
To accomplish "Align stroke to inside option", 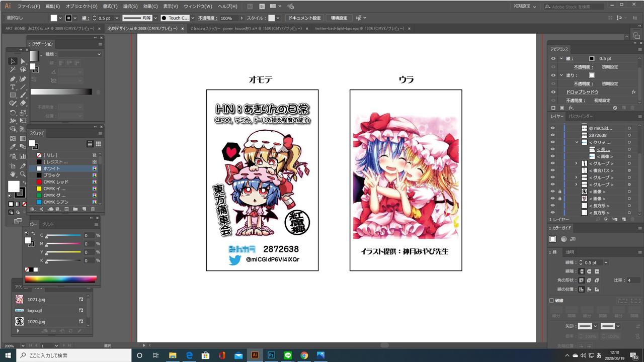I will click(588, 289).
